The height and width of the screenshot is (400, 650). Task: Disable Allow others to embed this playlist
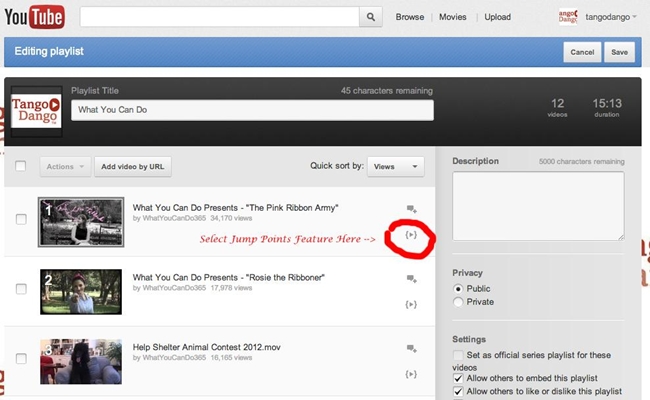(458, 378)
